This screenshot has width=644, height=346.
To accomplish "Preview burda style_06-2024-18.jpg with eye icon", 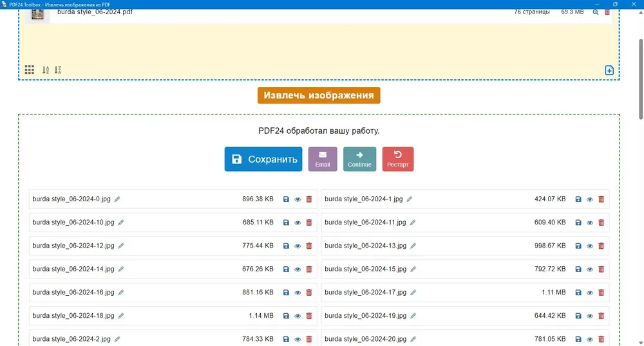I will tap(298, 316).
